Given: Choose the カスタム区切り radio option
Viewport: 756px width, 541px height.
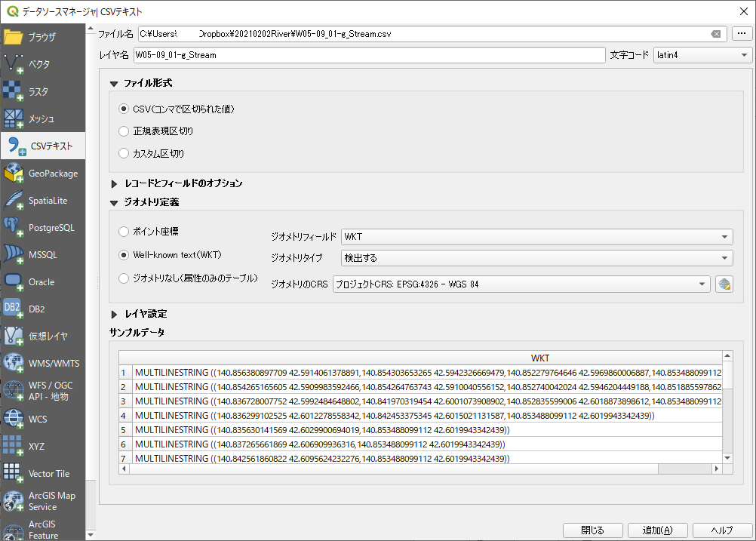Looking at the screenshot, I should [x=124, y=153].
